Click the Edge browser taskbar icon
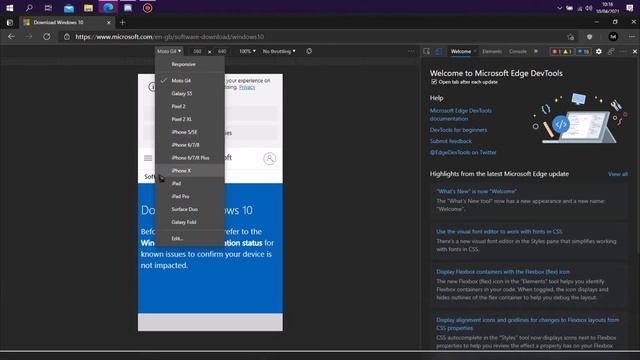640x360 pixels. pos(108,8)
